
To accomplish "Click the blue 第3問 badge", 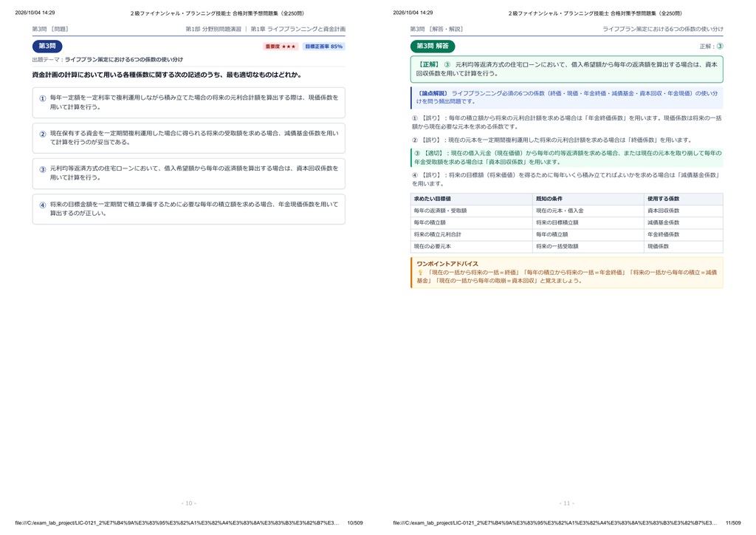I will pos(47,47).
